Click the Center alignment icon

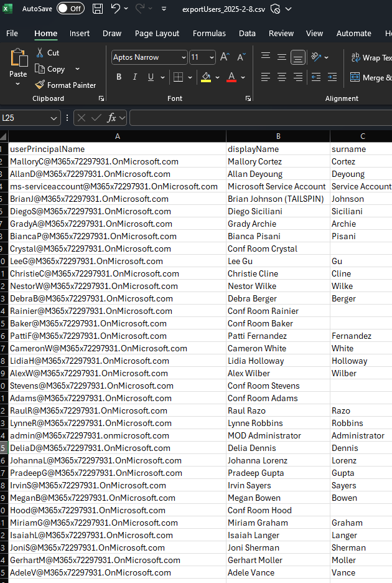point(282,77)
